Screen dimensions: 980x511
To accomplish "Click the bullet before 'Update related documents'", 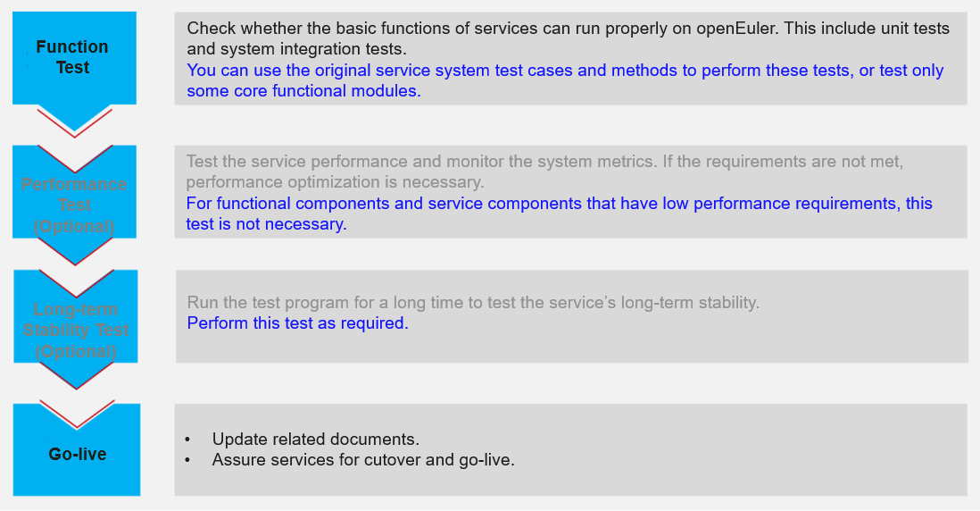I will tap(188, 440).
